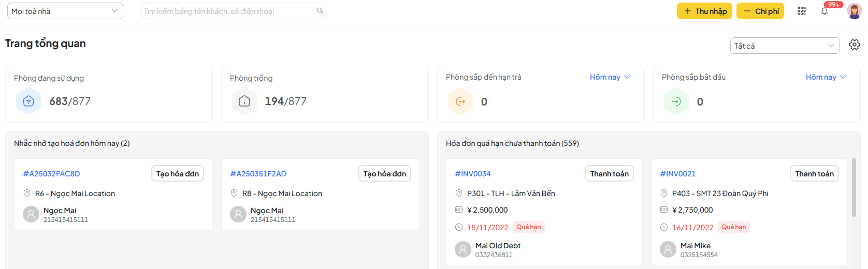Open invoice link #INV0021
Image resolution: width=868 pixels, height=269 pixels.
point(678,174)
